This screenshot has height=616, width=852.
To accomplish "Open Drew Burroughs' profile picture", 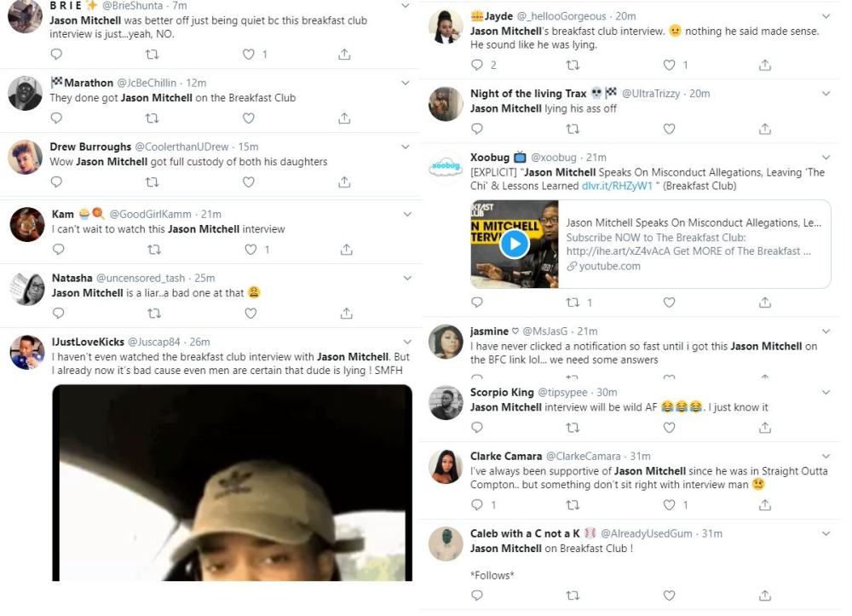I will click(26, 158).
